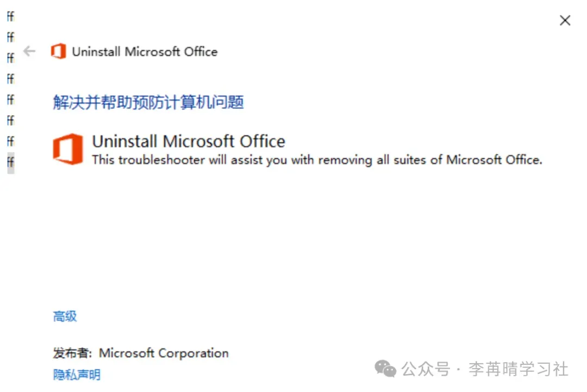This screenshot has width=587, height=392.
Task: Click the large Office logo beside the troubleshooter name
Action: [68, 149]
